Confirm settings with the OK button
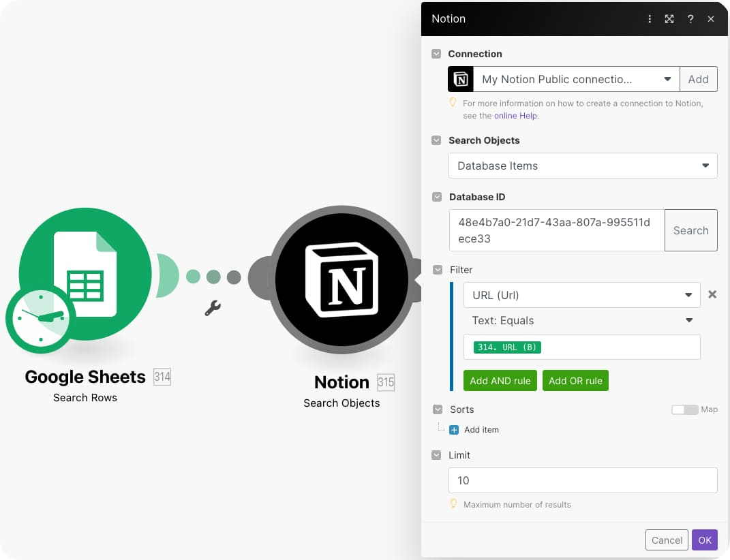730x560 pixels. click(704, 540)
